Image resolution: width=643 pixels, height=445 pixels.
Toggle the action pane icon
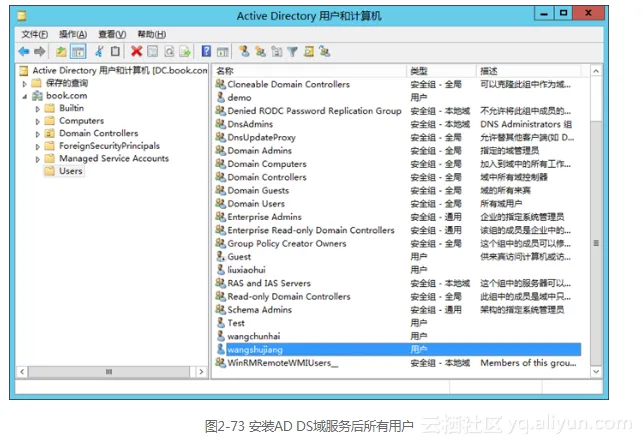[x=223, y=52]
